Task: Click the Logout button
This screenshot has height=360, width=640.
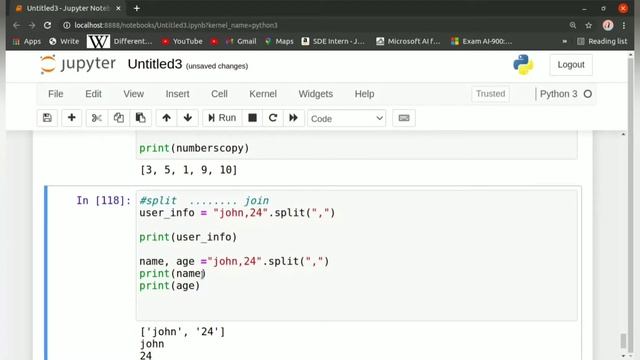Action: click(571, 65)
